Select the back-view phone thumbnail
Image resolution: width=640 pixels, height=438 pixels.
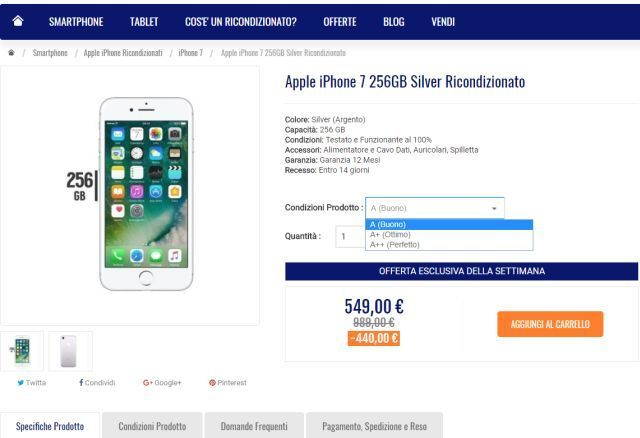[x=70, y=351]
